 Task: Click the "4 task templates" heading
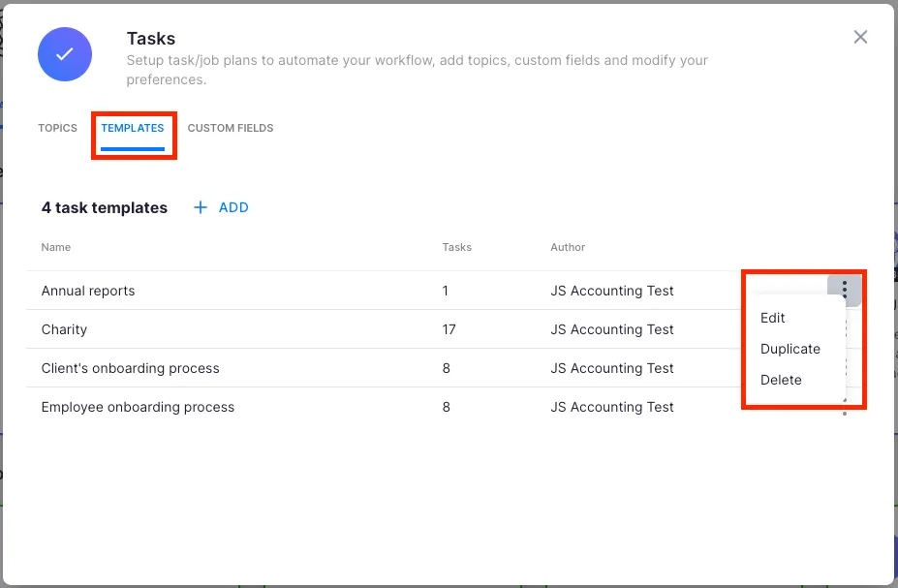coord(105,207)
